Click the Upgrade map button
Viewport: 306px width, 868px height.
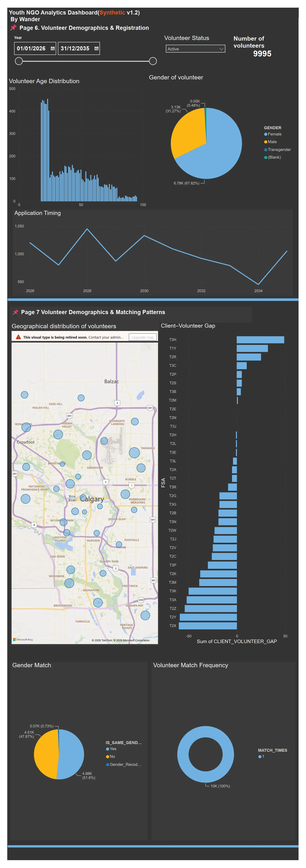pos(142,337)
